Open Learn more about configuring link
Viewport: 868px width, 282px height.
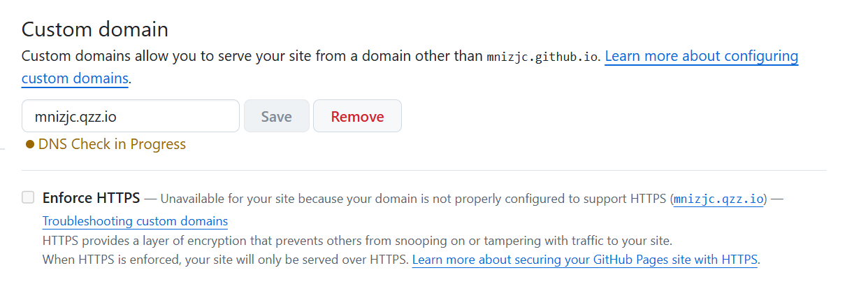[702, 56]
